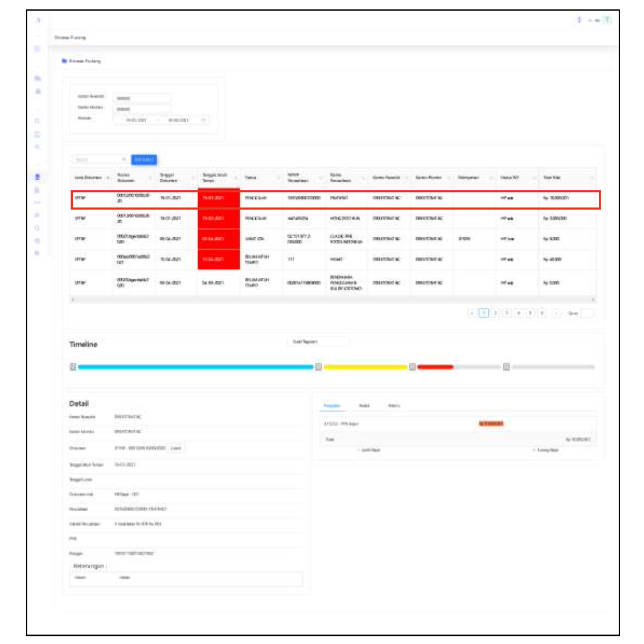Click the first timeline marker before the blue bar
The width and height of the screenshot is (644, 644).
tap(73, 367)
